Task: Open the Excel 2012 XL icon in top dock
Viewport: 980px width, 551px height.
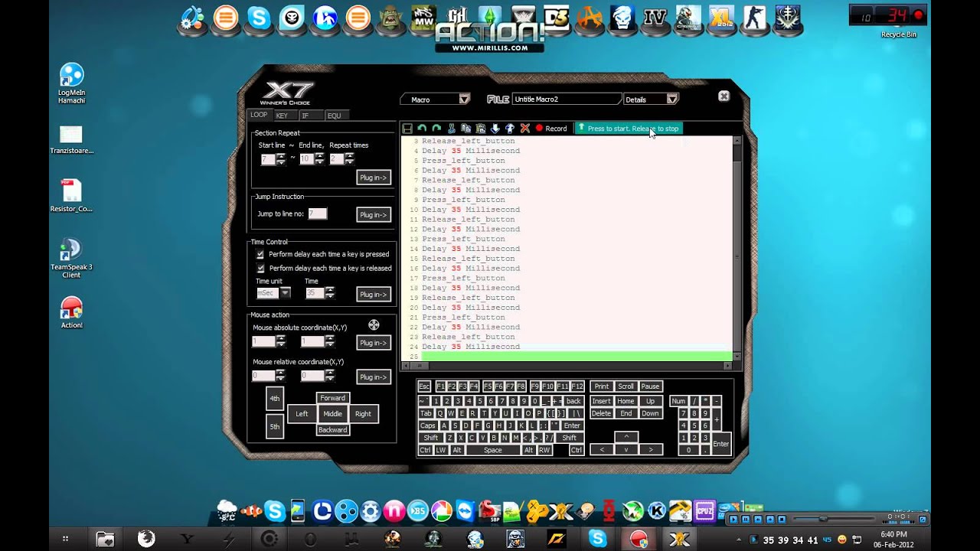Action: [721, 18]
